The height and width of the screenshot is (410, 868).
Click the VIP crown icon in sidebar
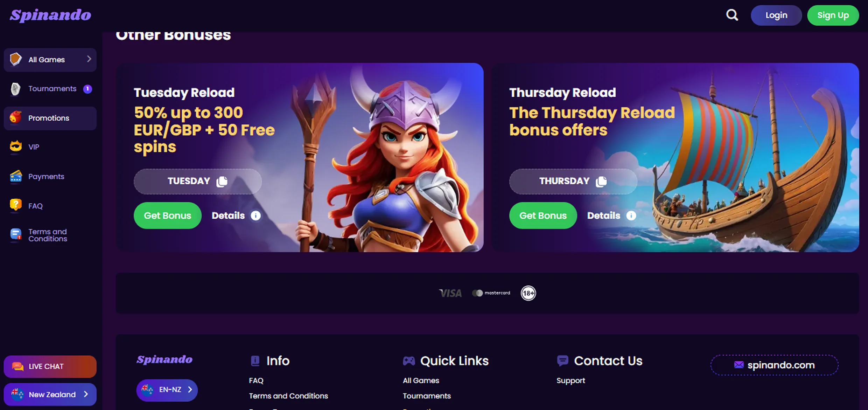pos(16,146)
